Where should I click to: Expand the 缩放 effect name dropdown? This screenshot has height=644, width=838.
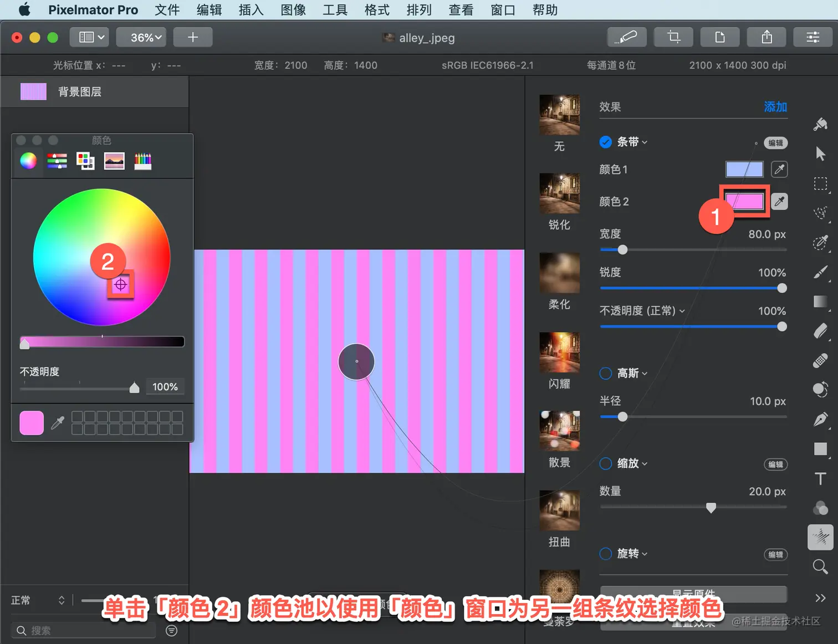point(632,463)
